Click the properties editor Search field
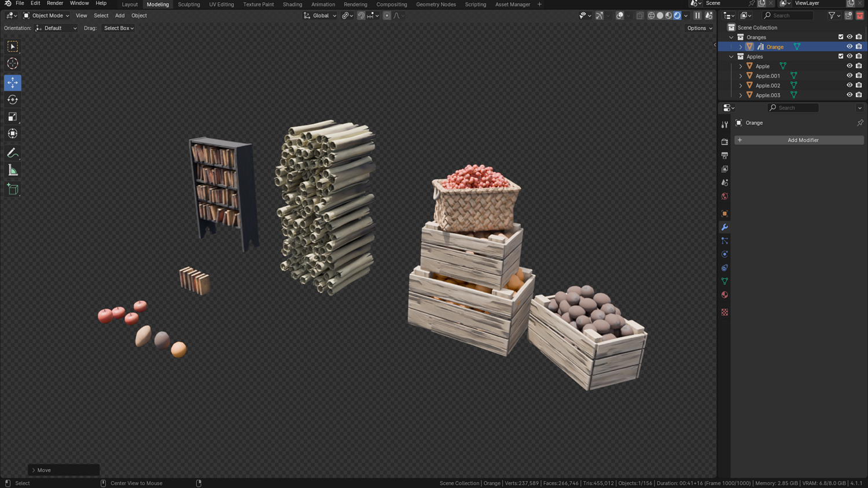Viewport: 868px width, 488px height. (x=793, y=108)
